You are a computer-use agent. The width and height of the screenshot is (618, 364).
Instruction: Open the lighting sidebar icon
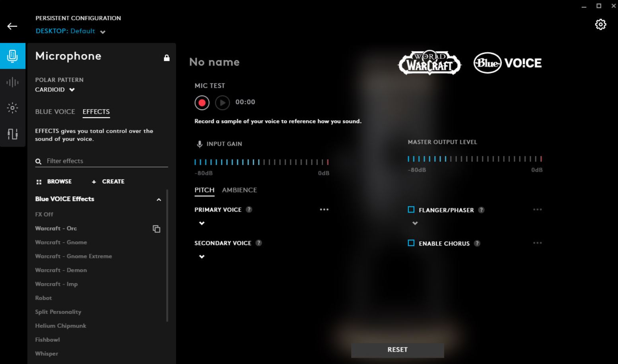coord(13,108)
